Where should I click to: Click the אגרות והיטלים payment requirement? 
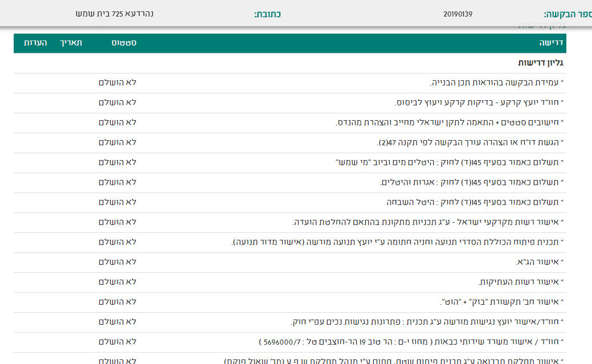471,183
